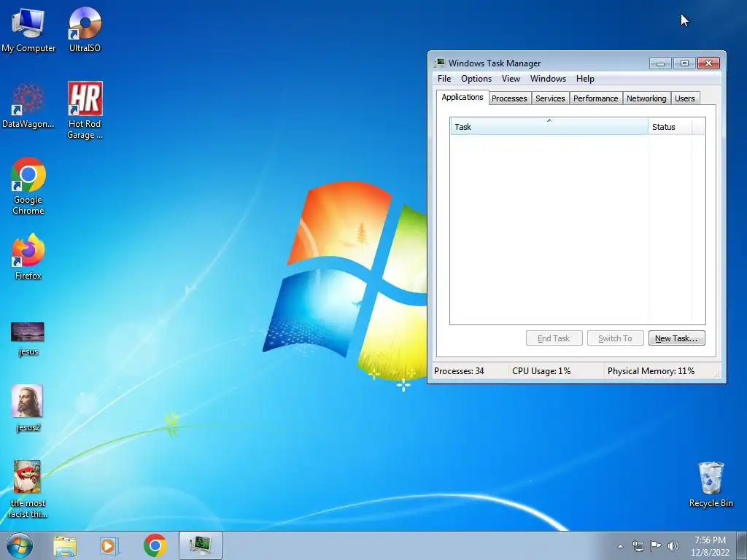
Task: Close the Windows Task Manager window
Action: [708, 63]
